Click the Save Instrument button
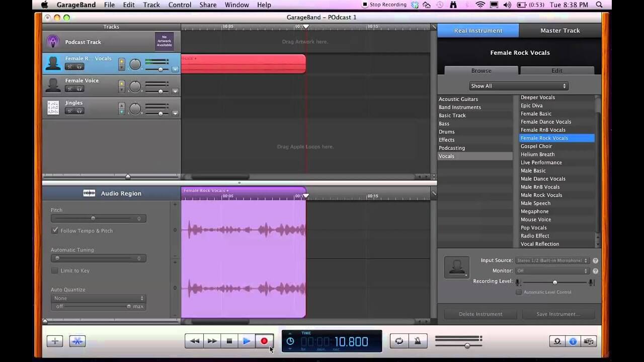 tap(559, 314)
